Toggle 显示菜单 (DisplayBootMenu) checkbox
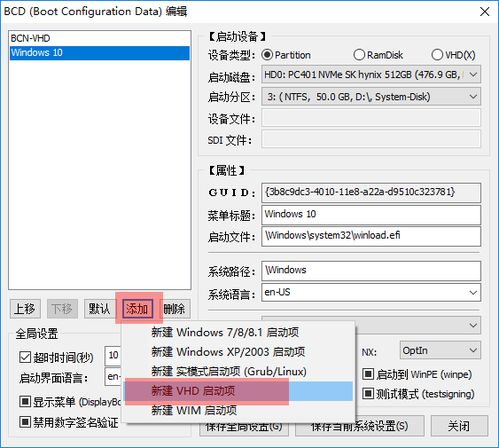Viewport: 499px width, 448px height. [x=25, y=402]
